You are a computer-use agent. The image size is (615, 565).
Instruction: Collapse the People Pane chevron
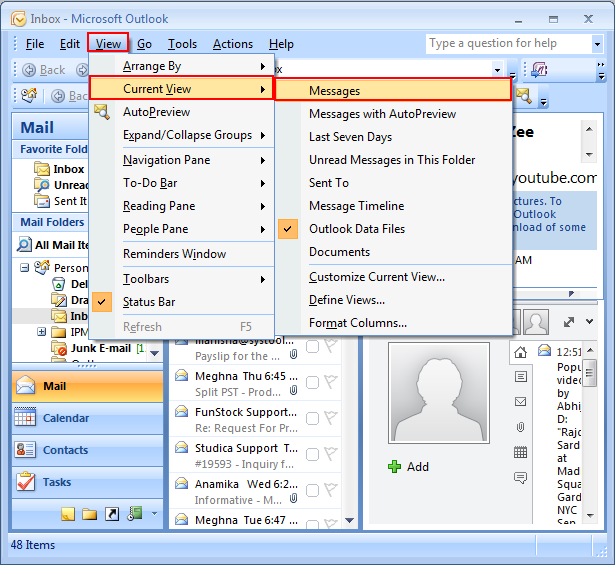589,322
